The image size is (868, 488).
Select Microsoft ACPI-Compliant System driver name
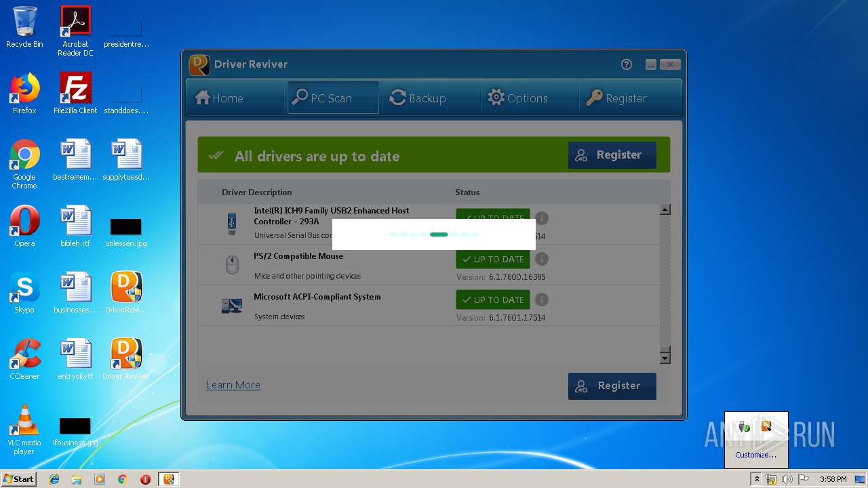pyautogui.click(x=317, y=297)
